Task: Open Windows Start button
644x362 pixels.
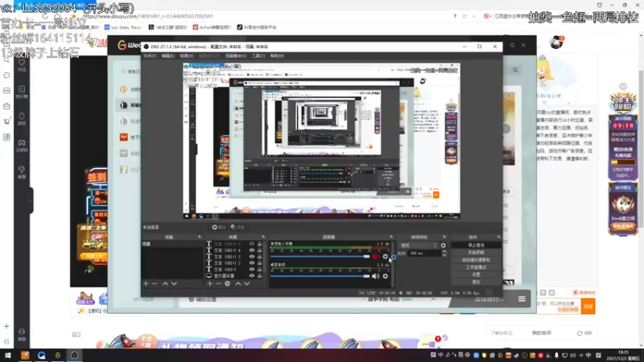Action: point(7,356)
